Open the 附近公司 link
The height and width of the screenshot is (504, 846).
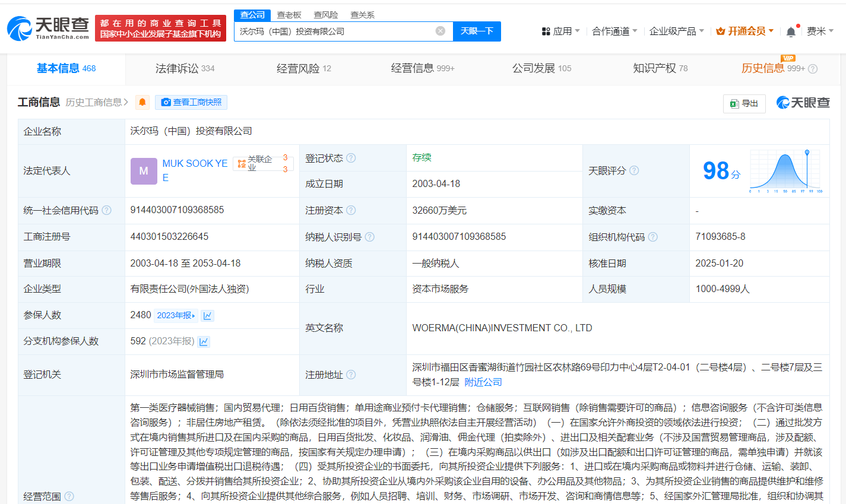click(483, 382)
